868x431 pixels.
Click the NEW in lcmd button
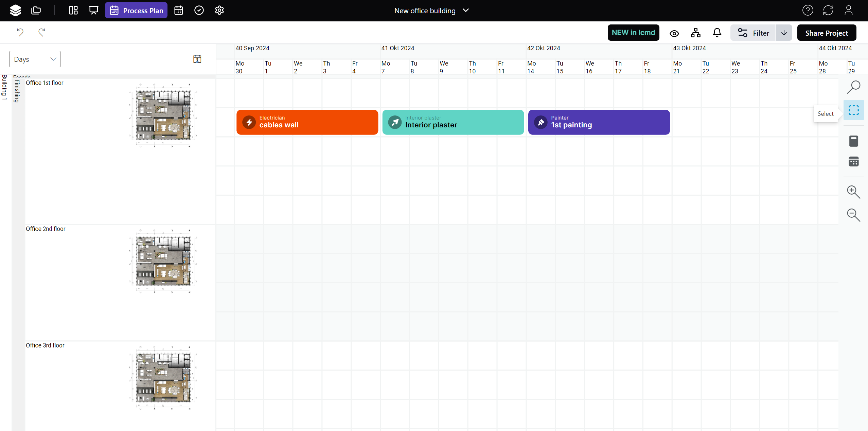633,33
